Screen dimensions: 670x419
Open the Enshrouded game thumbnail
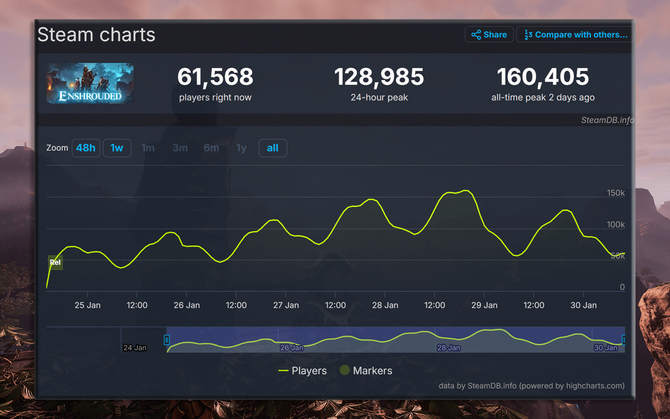90,83
